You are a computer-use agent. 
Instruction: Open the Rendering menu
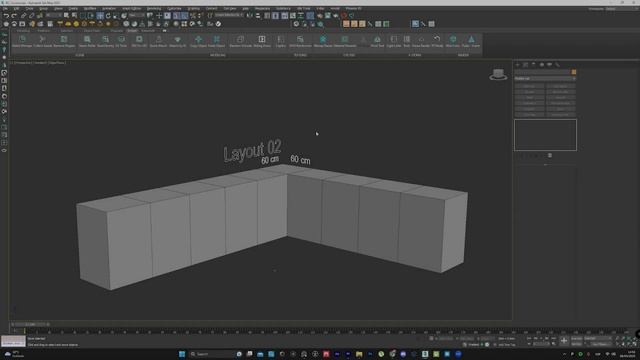[x=154, y=9]
